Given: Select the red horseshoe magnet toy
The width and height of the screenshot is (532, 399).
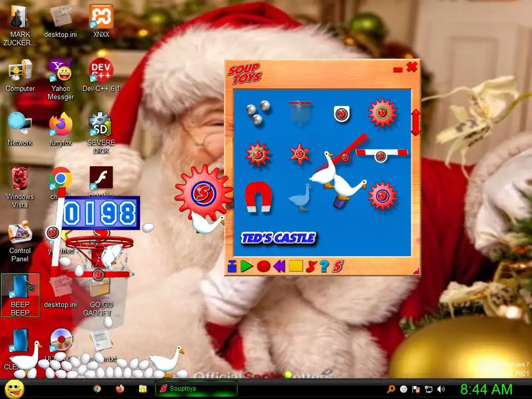Looking at the screenshot, I should coord(258,197).
